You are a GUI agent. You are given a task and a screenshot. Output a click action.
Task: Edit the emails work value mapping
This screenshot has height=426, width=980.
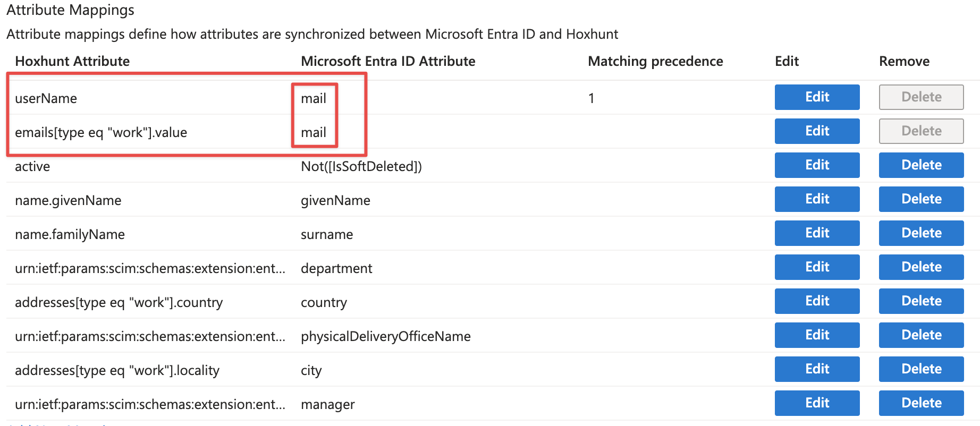pyautogui.click(x=817, y=131)
